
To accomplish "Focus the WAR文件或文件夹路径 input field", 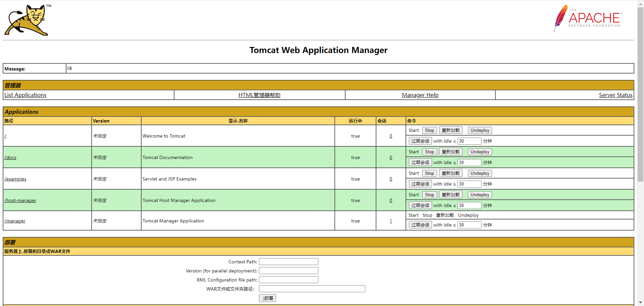I will click(312, 289).
